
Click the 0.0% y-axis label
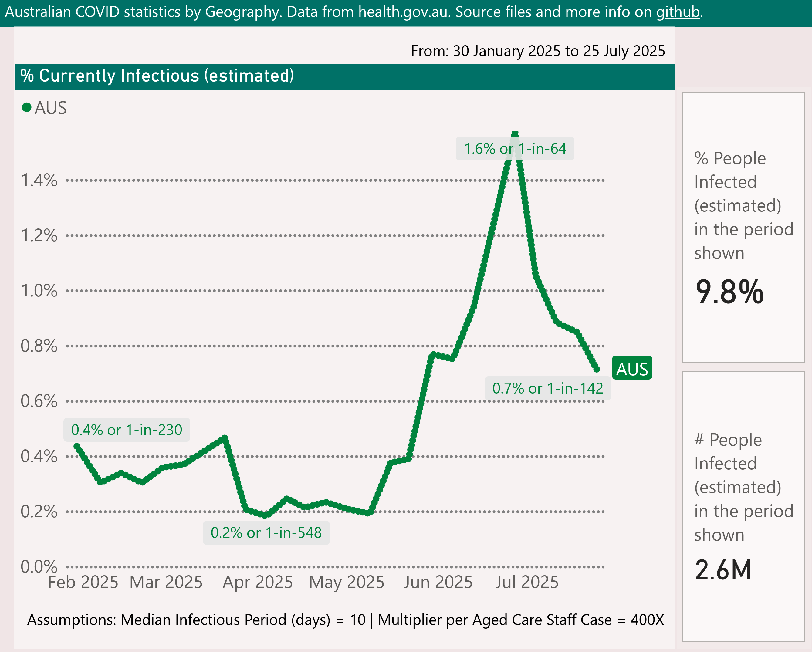tap(39, 566)
